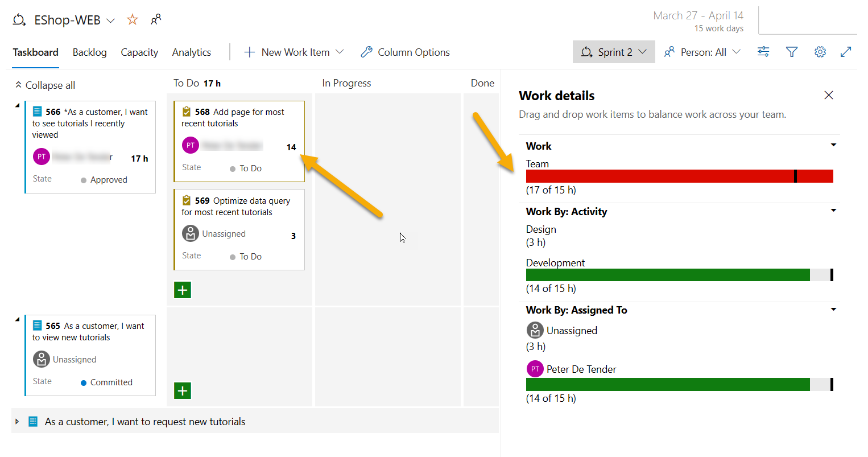Enter full screen mode with expand icon
The image size is (868, 457).
coord(846,52)
